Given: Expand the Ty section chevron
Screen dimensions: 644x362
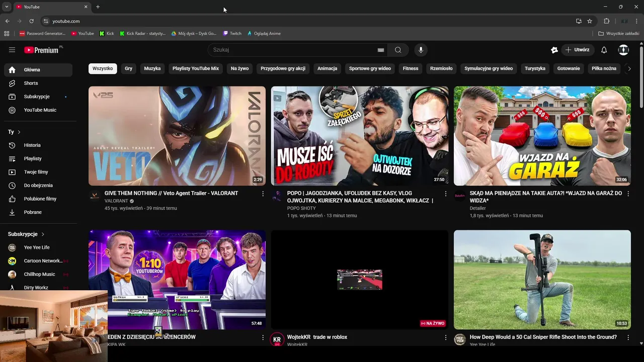Looking at the screenshot, I should pyautogui.click(x=19, y=132).
